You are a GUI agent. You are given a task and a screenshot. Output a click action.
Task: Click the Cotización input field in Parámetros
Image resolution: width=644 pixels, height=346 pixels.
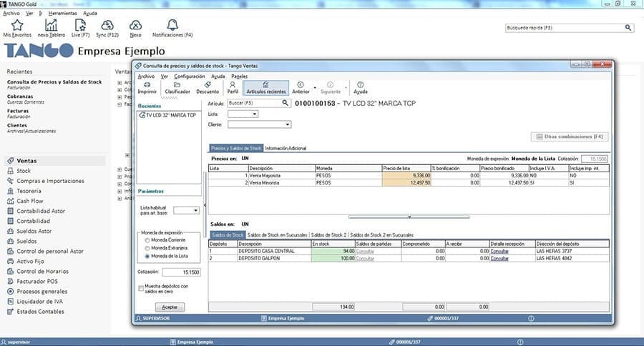click(x=181, y=272)
